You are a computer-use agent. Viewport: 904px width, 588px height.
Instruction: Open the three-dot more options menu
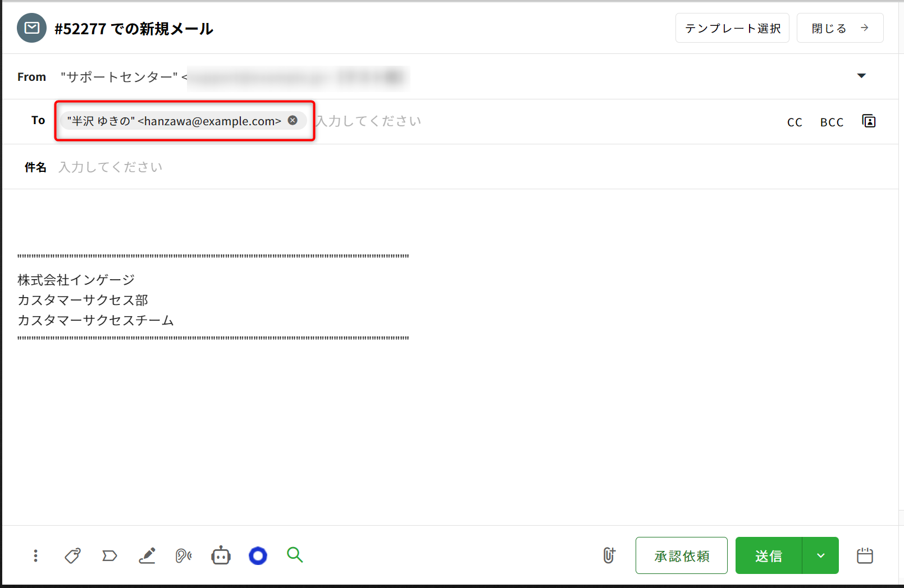(x=35, y=555)
